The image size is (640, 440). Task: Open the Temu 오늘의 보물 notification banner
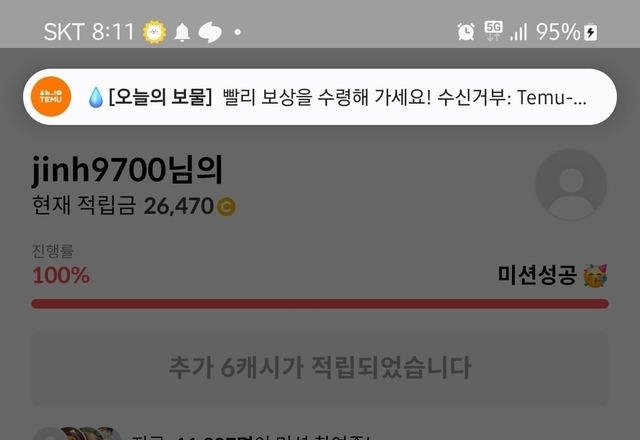(x=320, y=97)
